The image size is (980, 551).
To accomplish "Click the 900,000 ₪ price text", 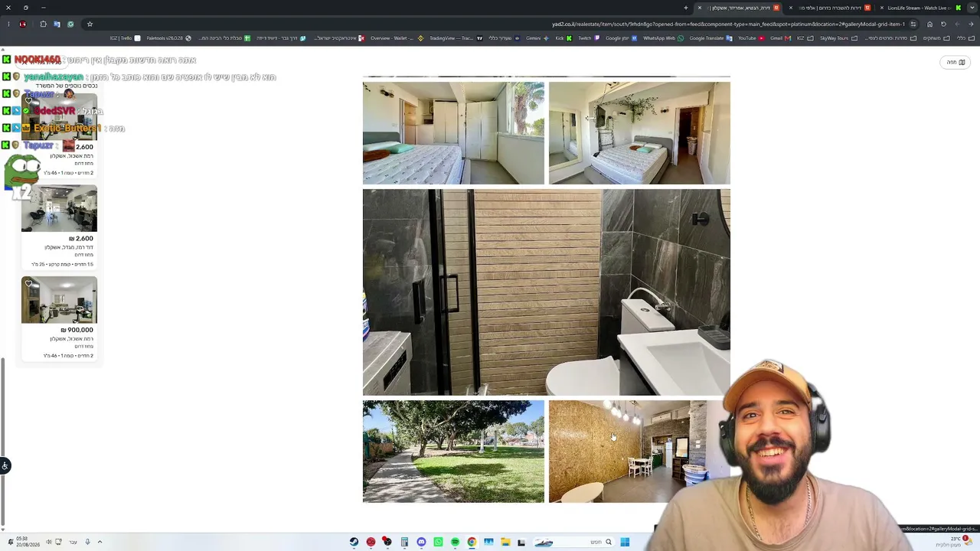I will (77, 330).
